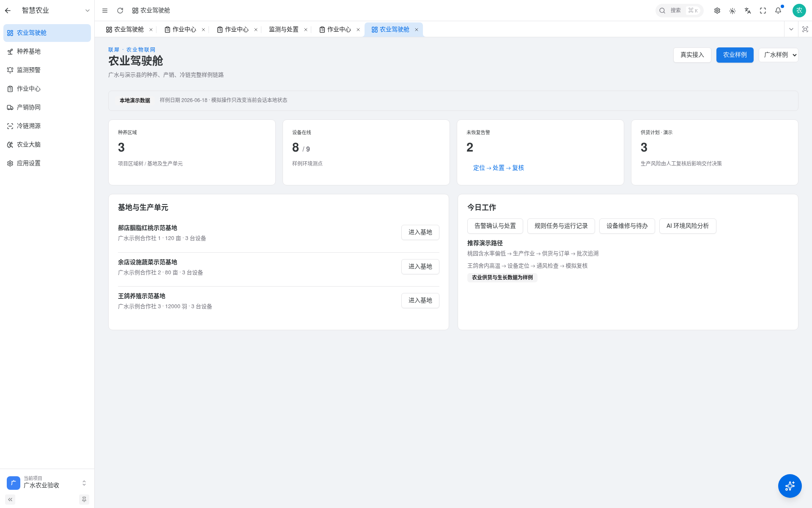Open notifications bell icon
Viewport: 812px width, 508px height.
(x=778, y=11)
